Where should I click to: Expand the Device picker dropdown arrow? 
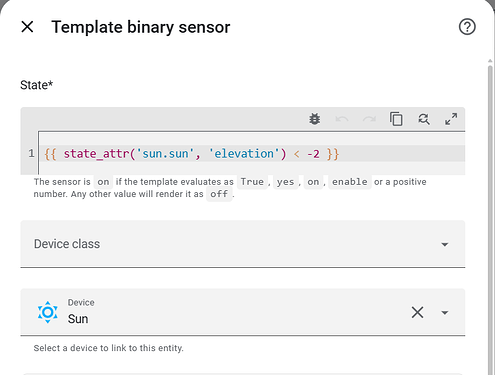(444, 313)
